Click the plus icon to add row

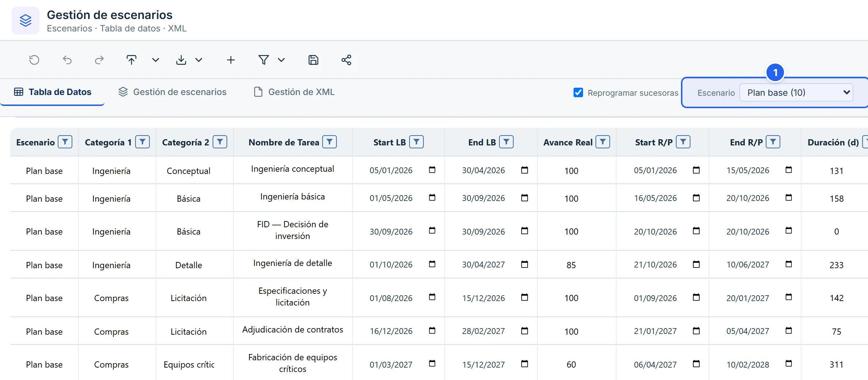click(x=231, y=60)
